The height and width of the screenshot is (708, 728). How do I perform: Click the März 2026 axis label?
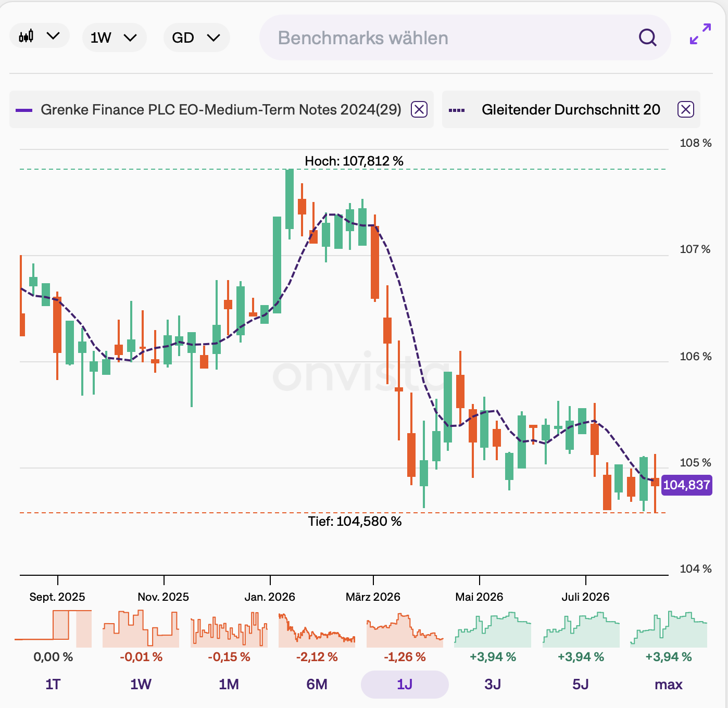(x=373, y=597)
